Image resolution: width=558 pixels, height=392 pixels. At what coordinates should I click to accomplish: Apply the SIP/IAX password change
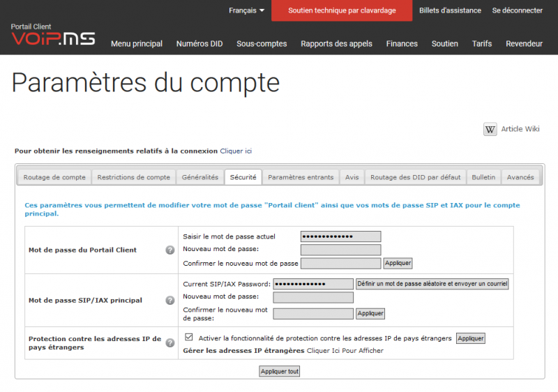click(x=370, y=313)
